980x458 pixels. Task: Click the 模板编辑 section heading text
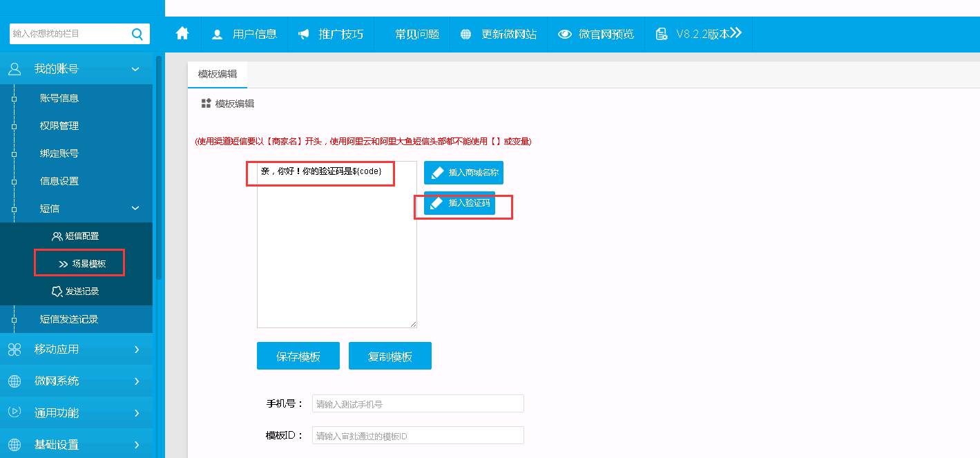pyautogui.click(x=235, y=104)
